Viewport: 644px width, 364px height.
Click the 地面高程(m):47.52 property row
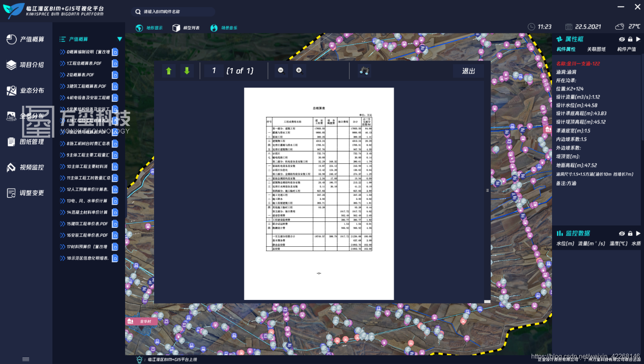click(x=576, y=165)
